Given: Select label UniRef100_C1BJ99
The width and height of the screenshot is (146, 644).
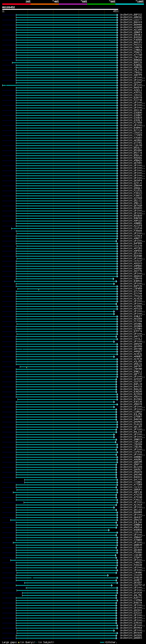Looking at the screenshot, I should [x=131, y=146].
